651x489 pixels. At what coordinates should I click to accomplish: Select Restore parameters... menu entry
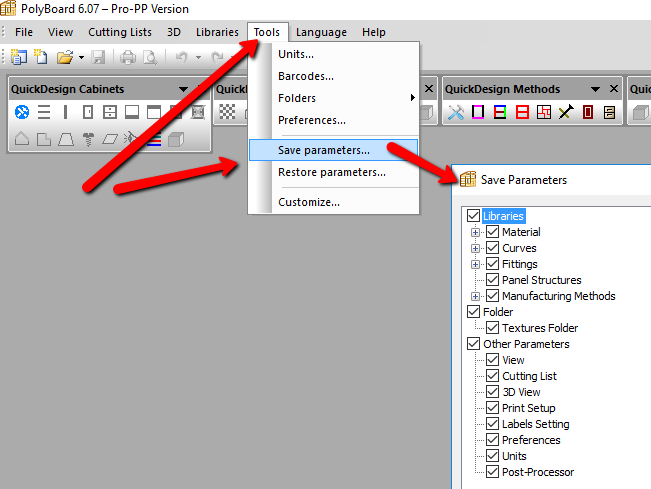coord(333,172)
